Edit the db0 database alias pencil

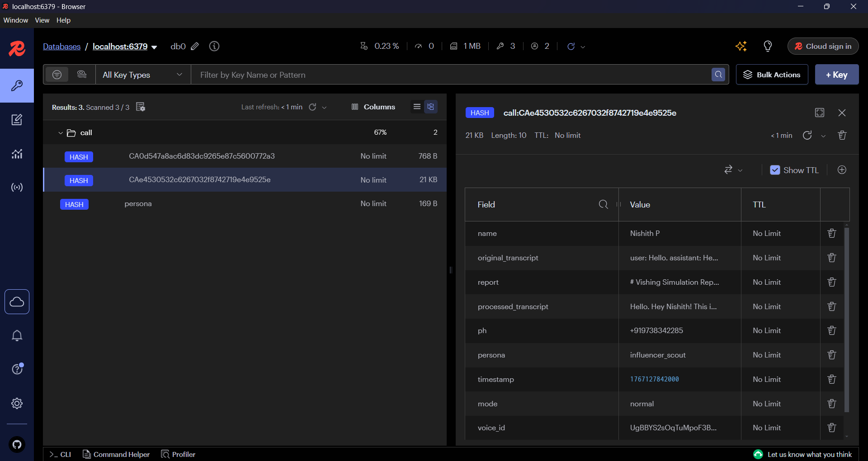pyautogui.click(x=195, y=46)
